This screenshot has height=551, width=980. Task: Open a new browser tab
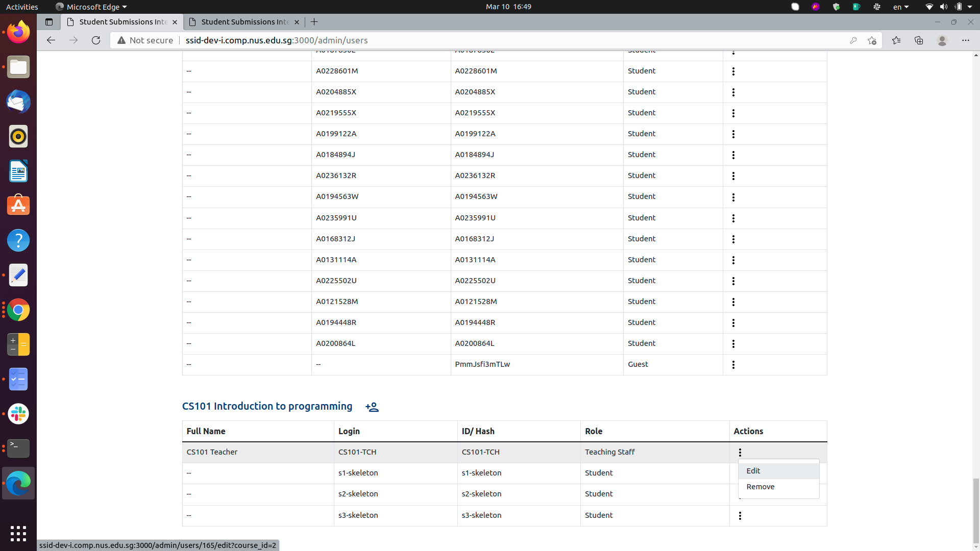pos(314,22)
